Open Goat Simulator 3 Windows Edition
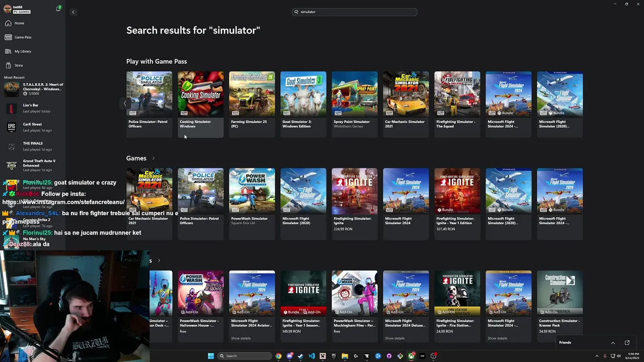The width and height of the screenshot is (644, 362). pyautogui.click(x=303, y=104)
